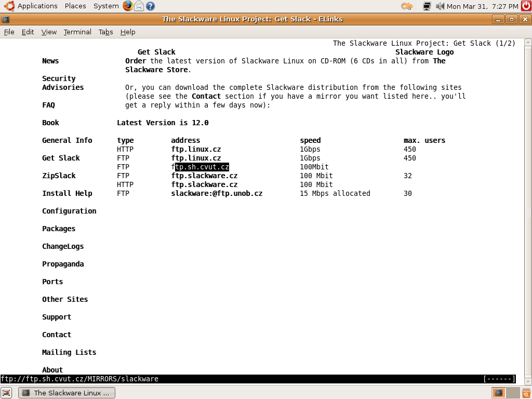
Task: Visit the Propaganda link
Action: [x=63, y=264]
